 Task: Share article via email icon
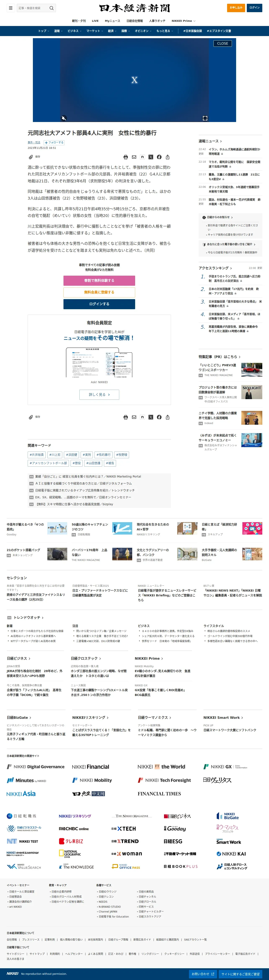click(x=134, y=157)
